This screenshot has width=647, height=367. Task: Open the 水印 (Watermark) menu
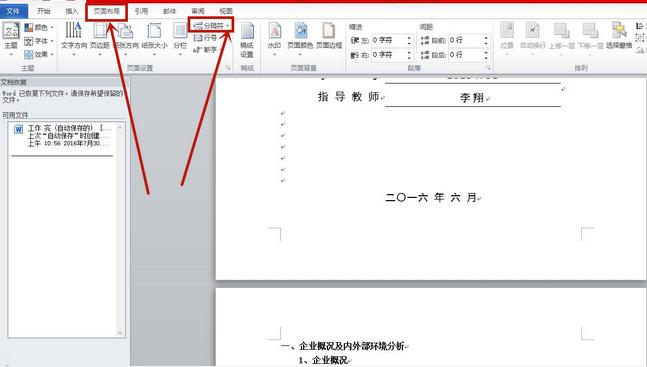(274, 39)
